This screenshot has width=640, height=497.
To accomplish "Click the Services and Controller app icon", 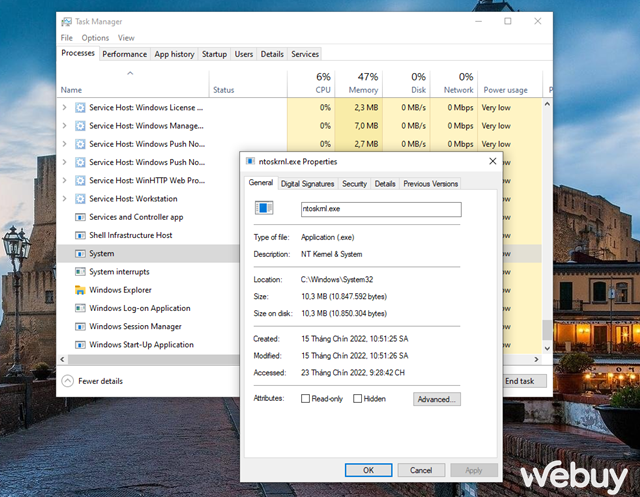I will point(80,217).
